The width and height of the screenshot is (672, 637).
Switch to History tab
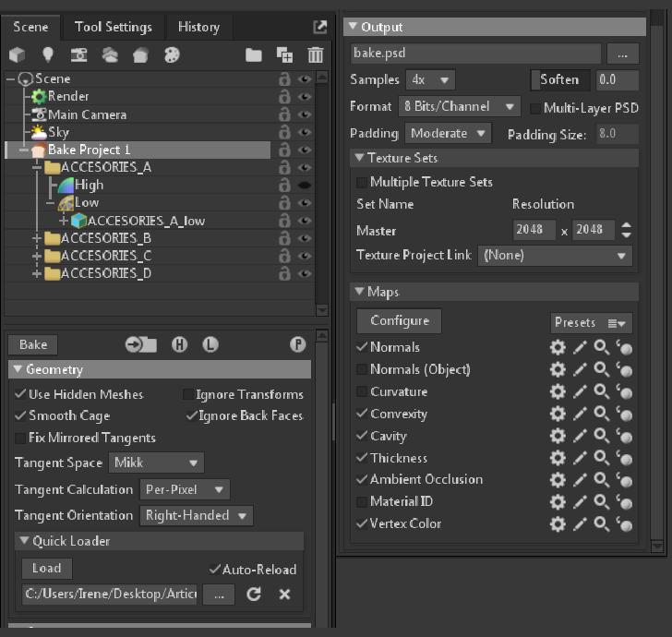click(x=198, y=27)
